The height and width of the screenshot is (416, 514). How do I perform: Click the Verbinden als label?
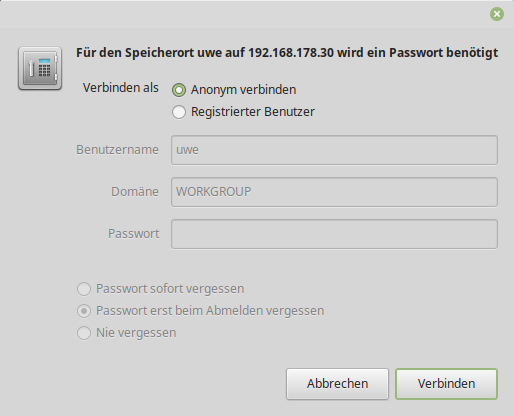click(121, 88)
